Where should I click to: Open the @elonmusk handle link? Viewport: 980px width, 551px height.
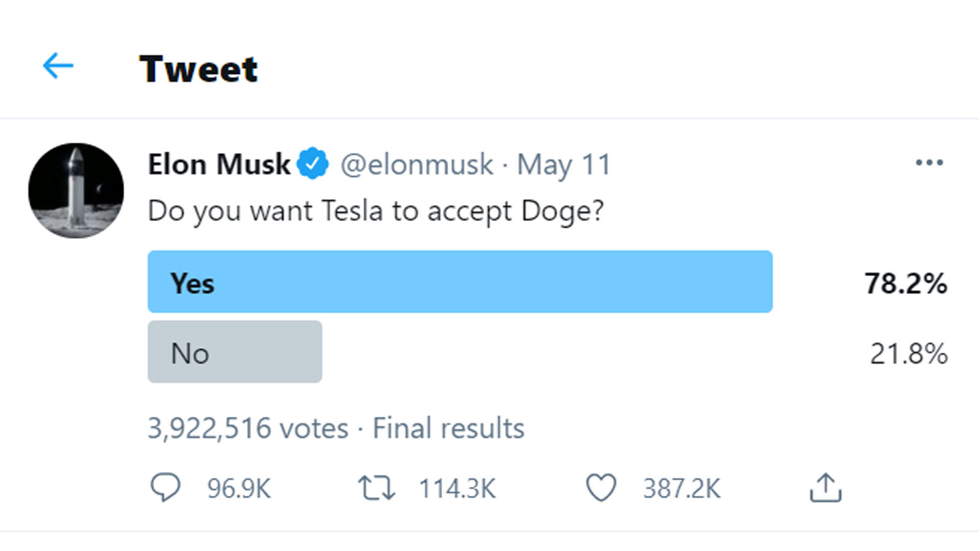417,165
